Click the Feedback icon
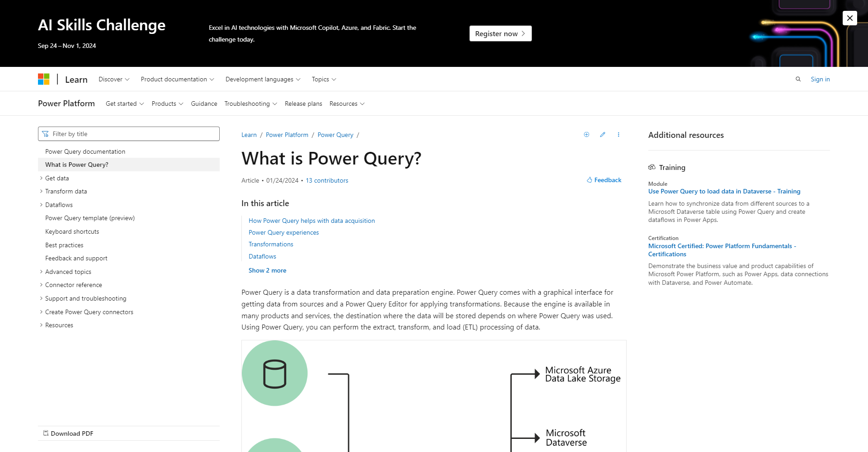 [589, 179]
